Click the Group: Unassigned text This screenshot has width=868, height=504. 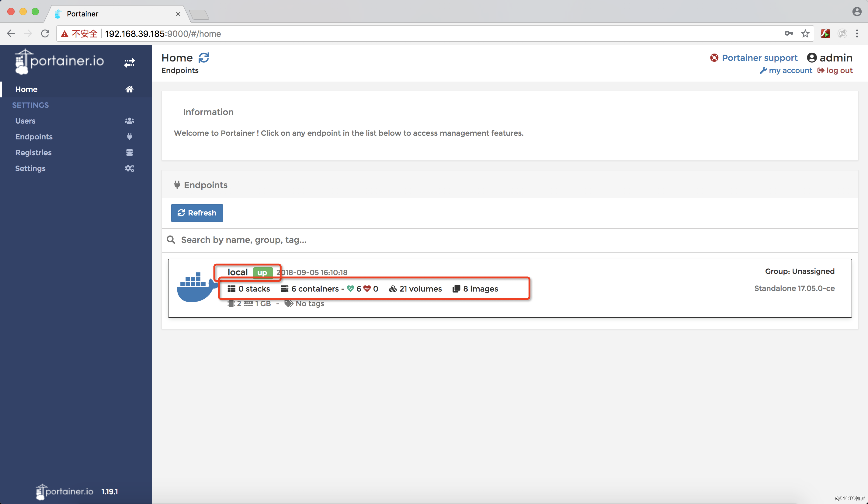[800, 272]
